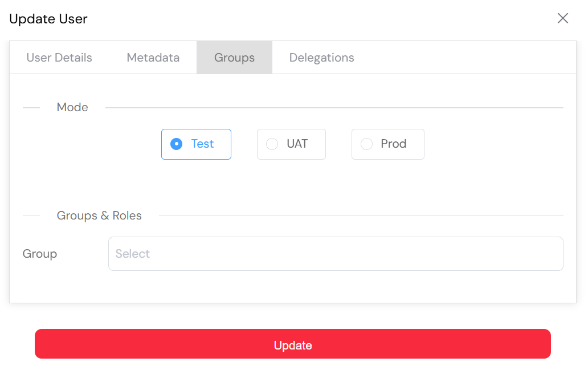Click the Group field label

pyautogui.click(x=40, y=254)
